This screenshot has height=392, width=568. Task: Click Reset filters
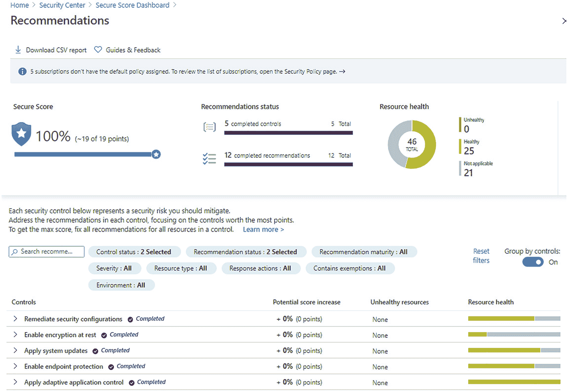point(481,256)
